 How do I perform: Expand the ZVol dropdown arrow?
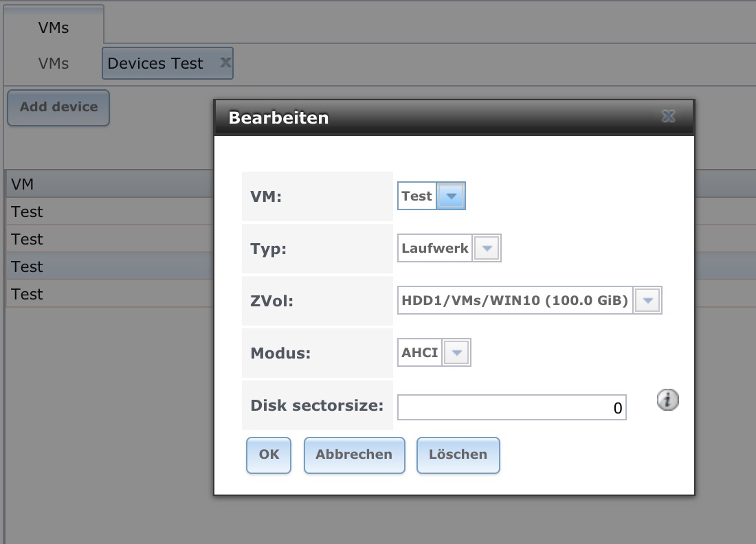(648, 300)
